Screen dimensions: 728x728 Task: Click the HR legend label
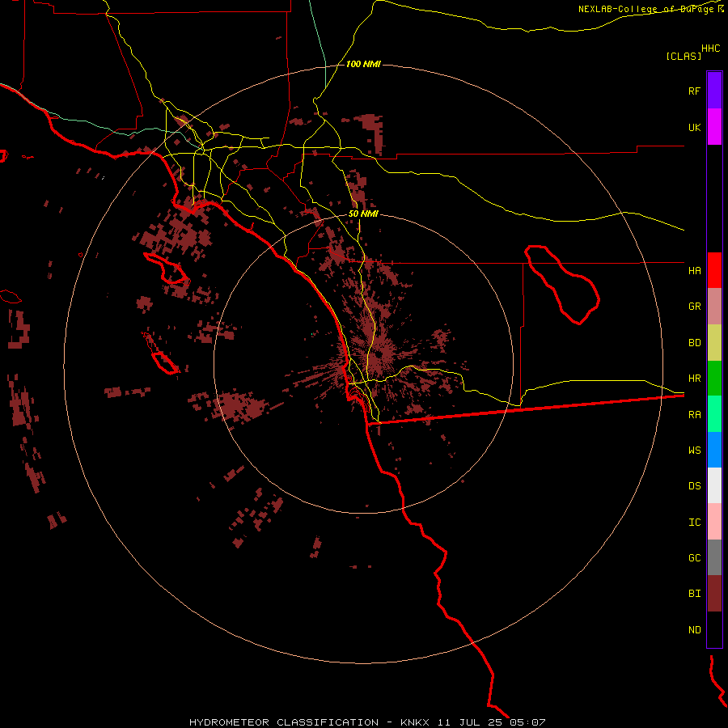pos(694,379)
